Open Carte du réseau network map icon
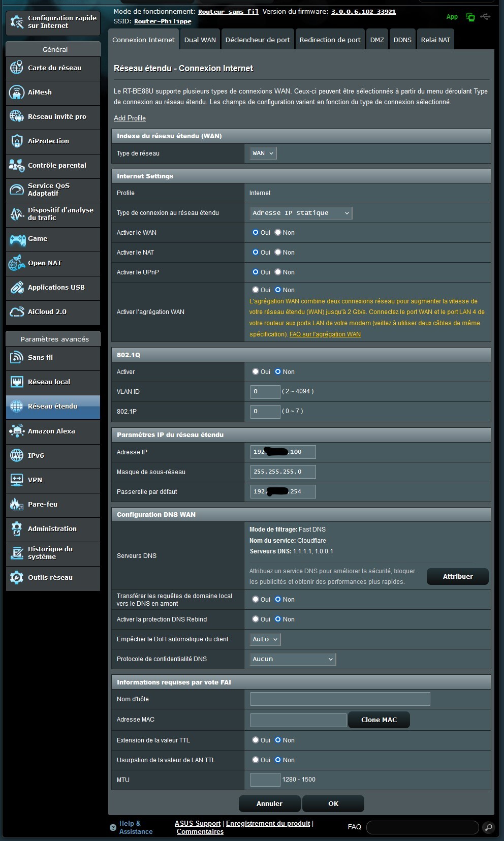Viewport: 504px width, 841px height. (17, 68)
